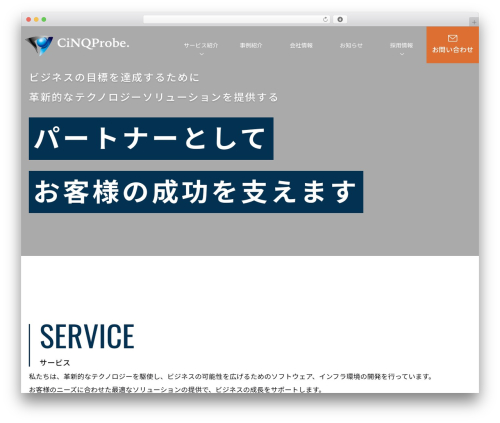
Task: Maximize the window with green button
Action: pos(44,19)
